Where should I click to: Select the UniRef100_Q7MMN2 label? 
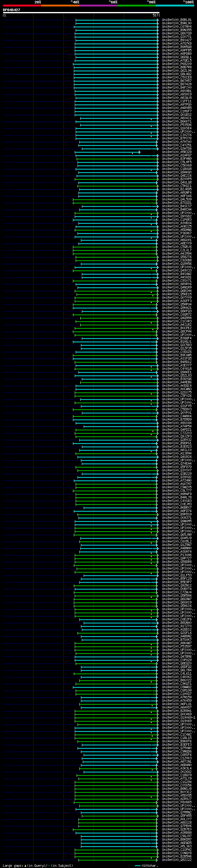[x=176, y=812]
